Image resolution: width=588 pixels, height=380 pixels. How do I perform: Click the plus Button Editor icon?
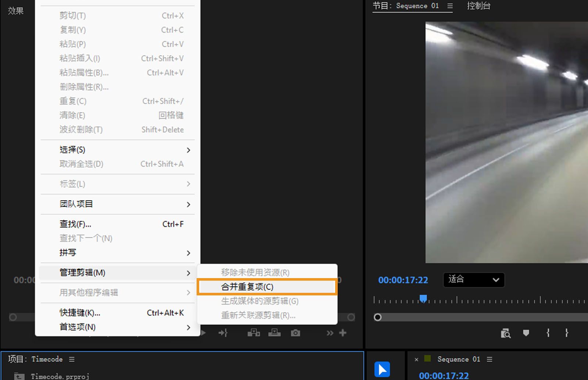coord(343,332)
